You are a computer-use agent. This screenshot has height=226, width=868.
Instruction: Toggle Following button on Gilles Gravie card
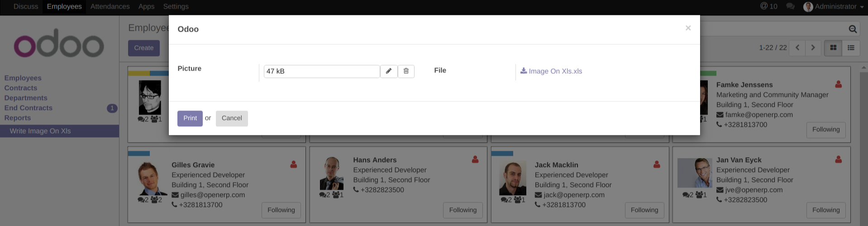click(x=281, y=210)
